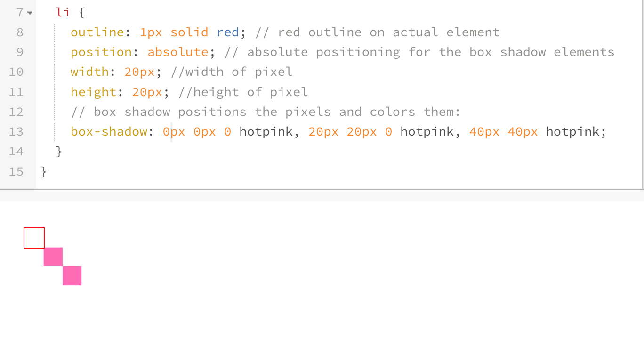Place cursor on the 'absolute' value
This screenshot has height=355, width=644.
(178, 52)
